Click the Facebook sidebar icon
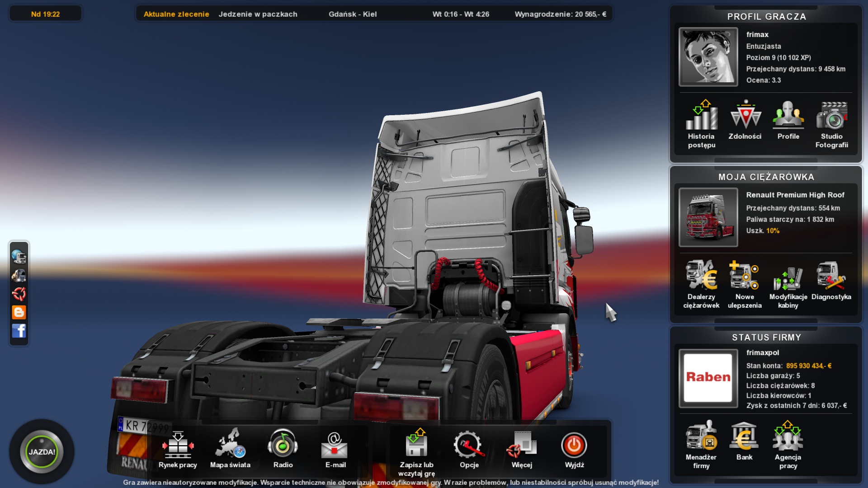Image resolution: width=868 pixels, height=488 pixels. pyautogui.click(x=19, y=331)
